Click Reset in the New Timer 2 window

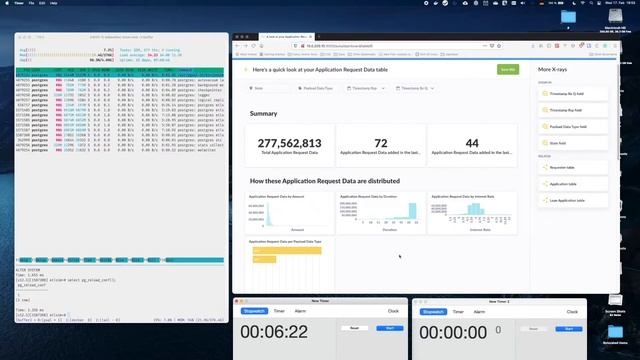533,329
